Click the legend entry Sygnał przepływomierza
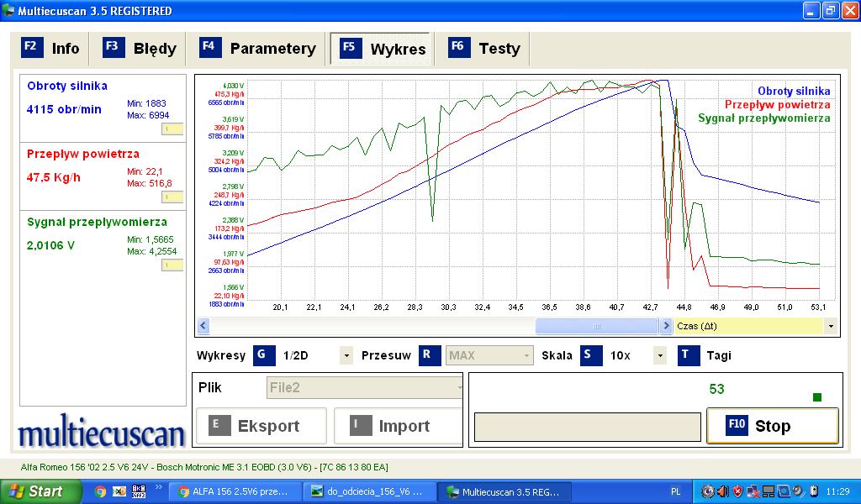This screenshot has width=861, height=504. click(763, 118)
